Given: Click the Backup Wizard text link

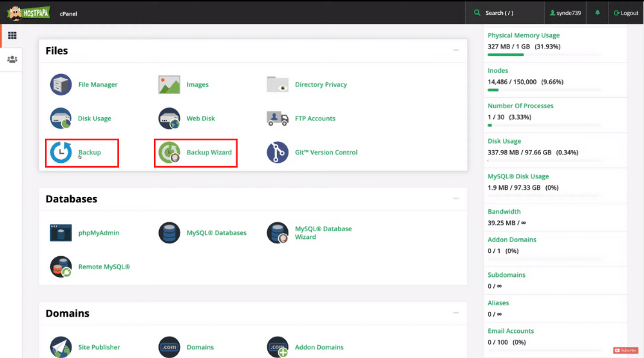Looking at the screenshot, I should click(x=209, y=153).
